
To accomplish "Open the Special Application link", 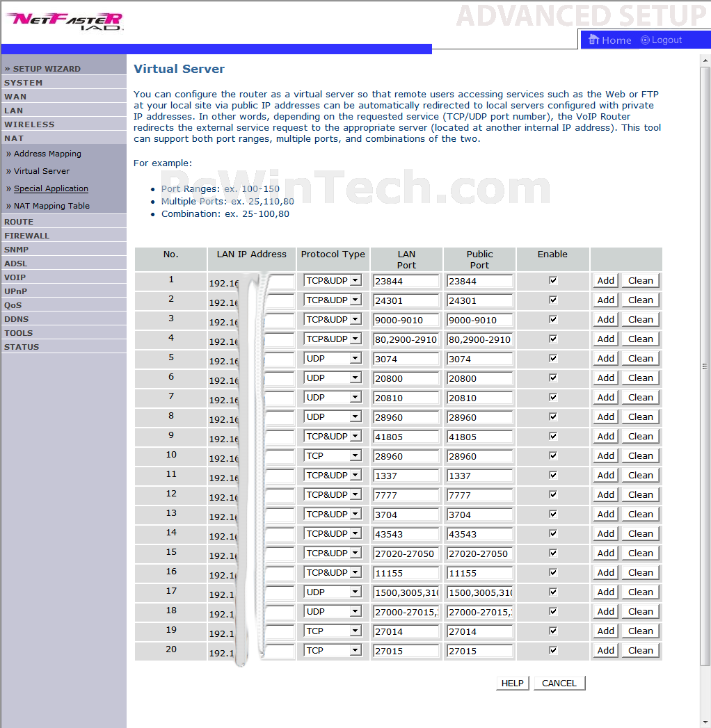I will pos(51,188).
